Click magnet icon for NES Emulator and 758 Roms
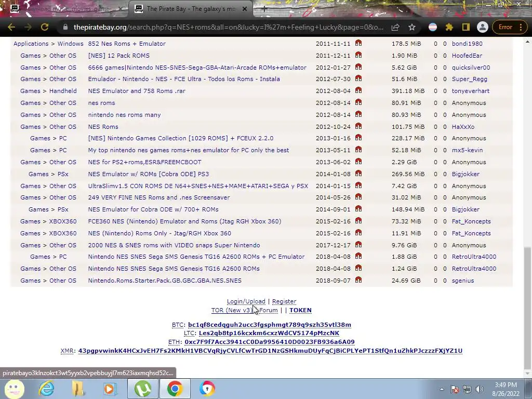This screenshot has height=399, width=532. coord(358,90)
